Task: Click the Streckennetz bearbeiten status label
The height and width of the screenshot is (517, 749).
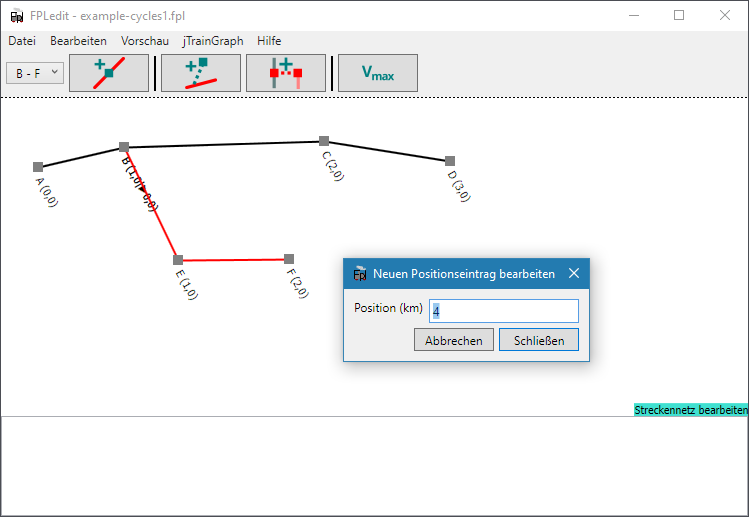Action: [691, 410]
